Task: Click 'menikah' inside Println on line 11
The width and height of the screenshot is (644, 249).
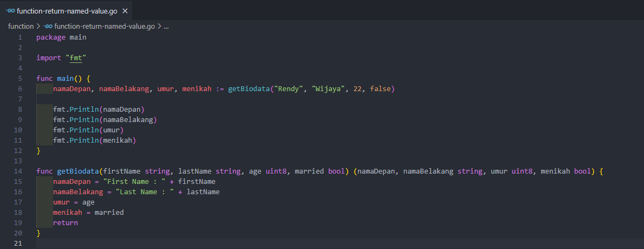Action: click(118, 141)
